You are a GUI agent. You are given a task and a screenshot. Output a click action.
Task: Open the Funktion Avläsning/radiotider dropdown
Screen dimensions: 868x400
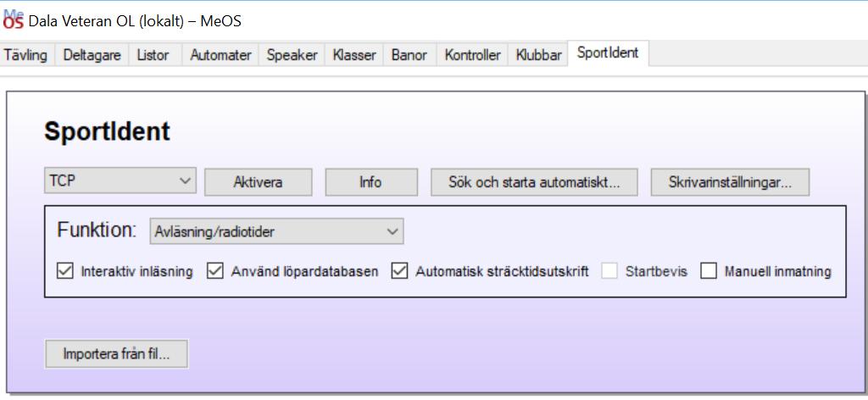click(x=277, y=231)
